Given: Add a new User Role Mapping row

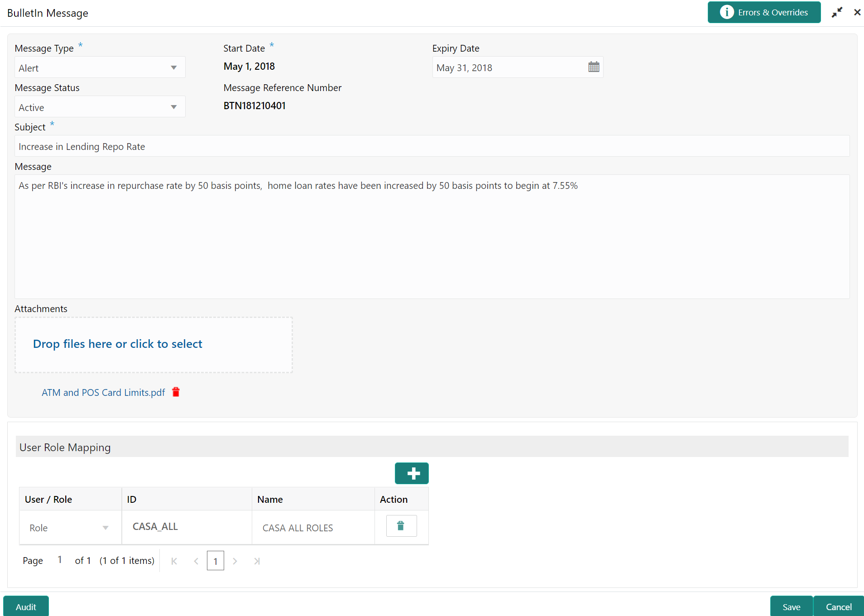Looking at the screenshot, I should click(x=412, y=473).
